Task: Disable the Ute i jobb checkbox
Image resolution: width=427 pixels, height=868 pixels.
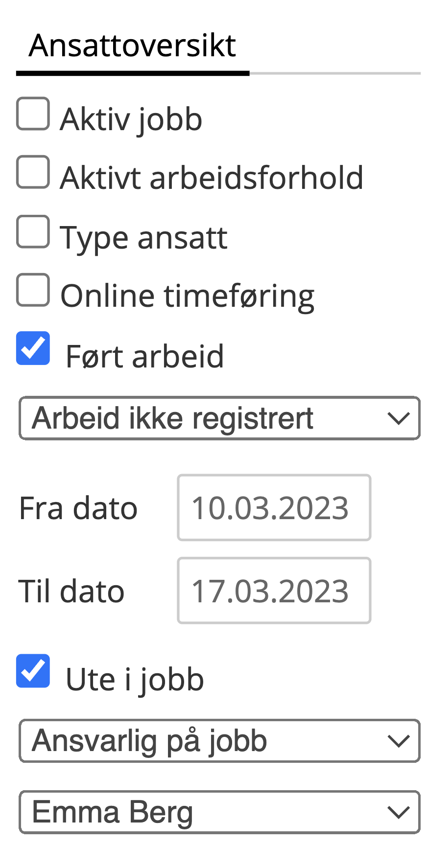Action: (x=33, y=671)
